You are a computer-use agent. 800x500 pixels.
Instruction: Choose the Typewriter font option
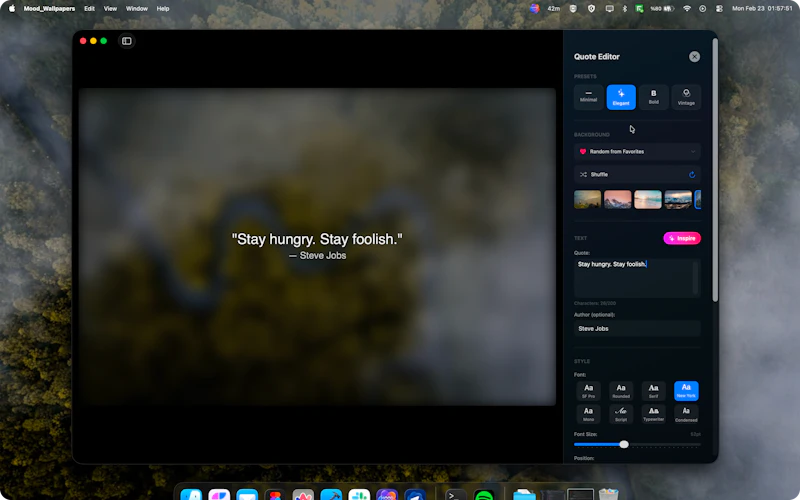pos(654,414)
